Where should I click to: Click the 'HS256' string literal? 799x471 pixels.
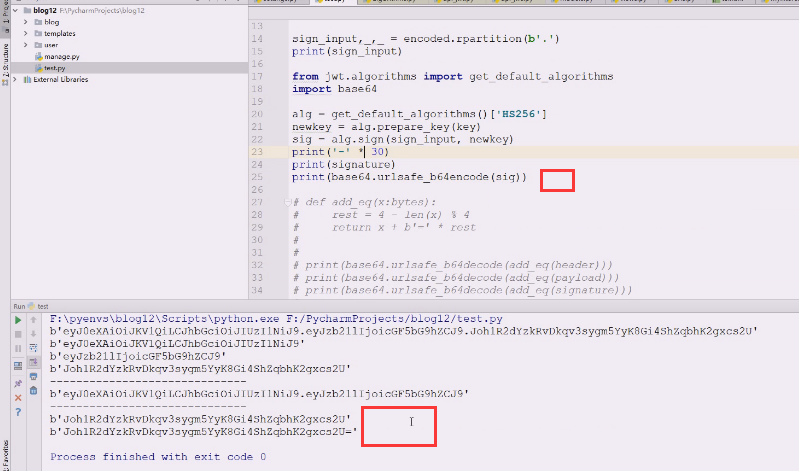tap(519, 114)
